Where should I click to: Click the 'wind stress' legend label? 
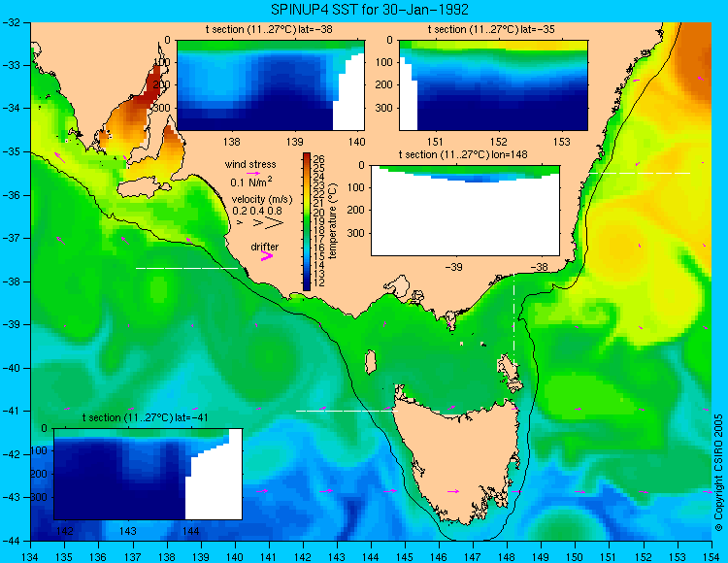[x=250, y=164]
